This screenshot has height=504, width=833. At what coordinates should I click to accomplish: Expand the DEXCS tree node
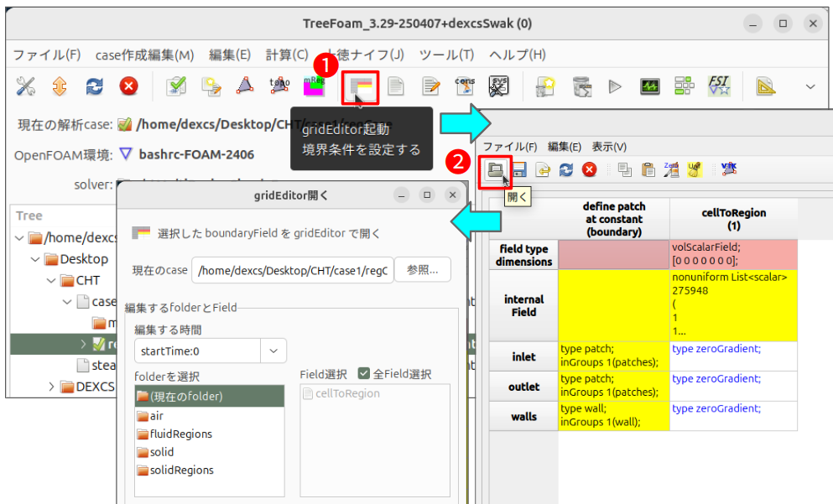click(51, 387)
